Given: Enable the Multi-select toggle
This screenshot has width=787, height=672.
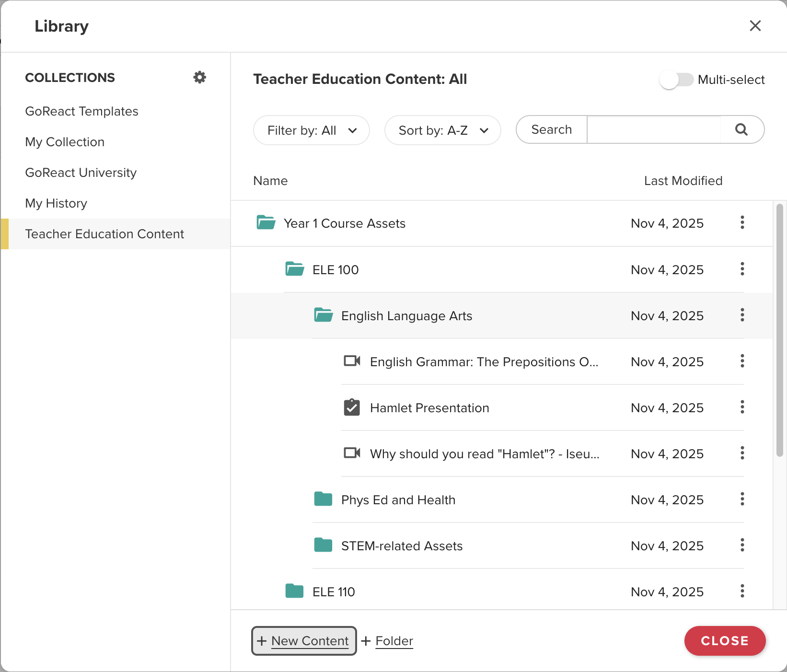Looking at the screenshot, I should tap(676, 80).
